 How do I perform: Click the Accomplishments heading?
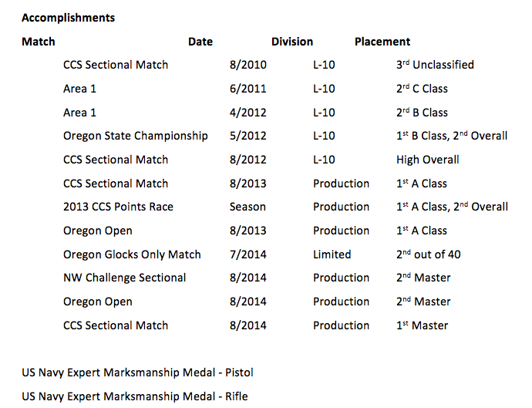point(68,18)
